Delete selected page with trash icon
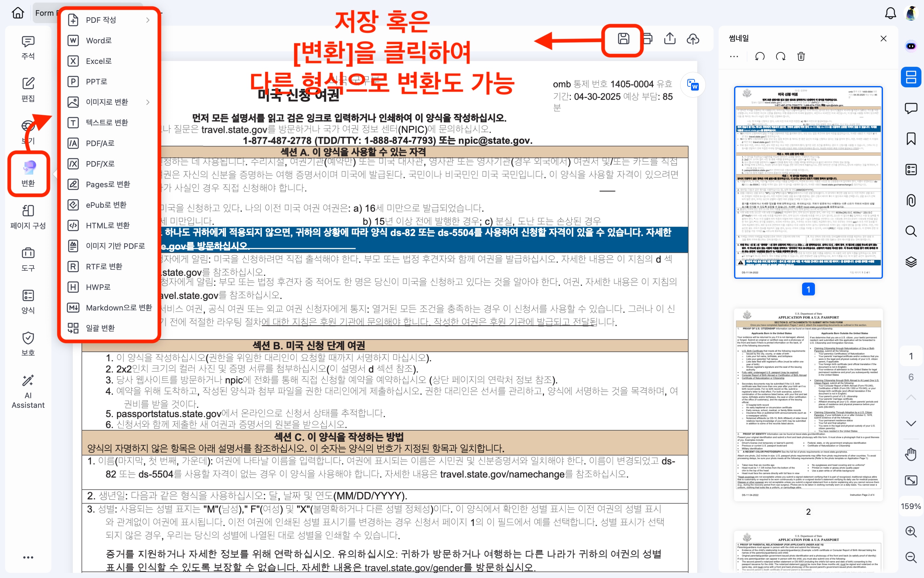 click(x=801, y=57)
